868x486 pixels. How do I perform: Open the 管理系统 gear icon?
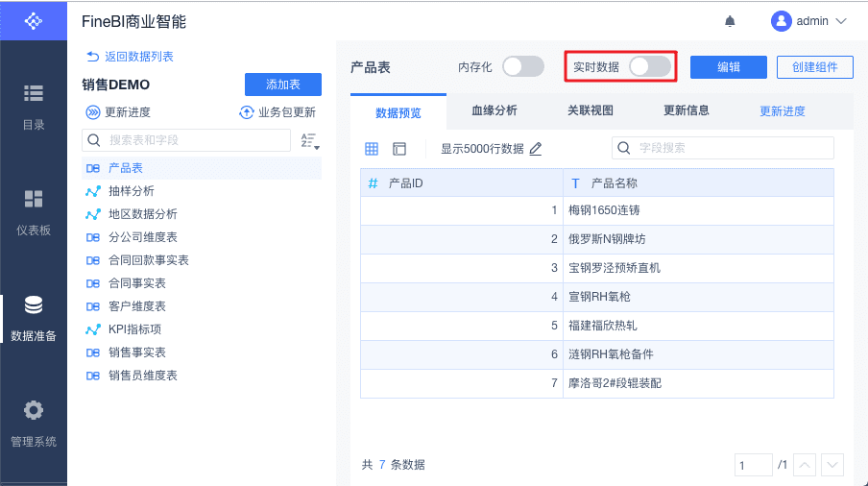(34, 410)
